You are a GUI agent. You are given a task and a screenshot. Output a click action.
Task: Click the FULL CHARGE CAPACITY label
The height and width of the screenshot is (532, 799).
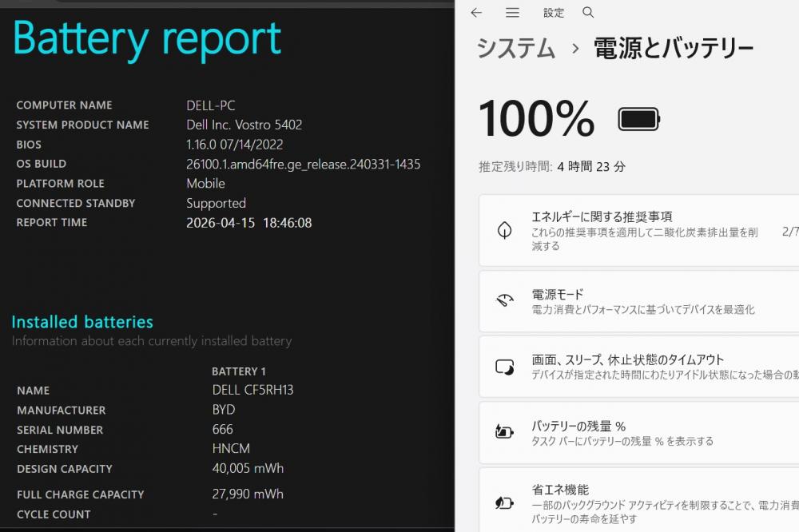(x=80, y=494)
